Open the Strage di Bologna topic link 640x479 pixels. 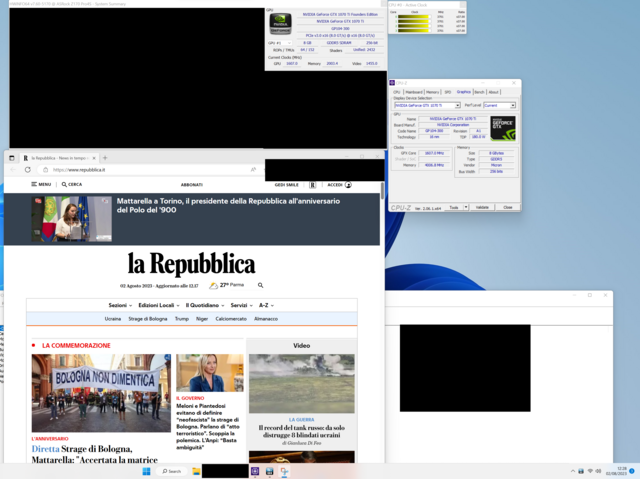(148, 319)
